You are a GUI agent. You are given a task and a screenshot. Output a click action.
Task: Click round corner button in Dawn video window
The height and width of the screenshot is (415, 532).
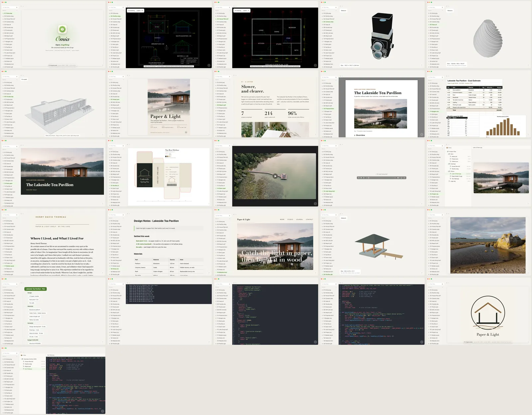pos(315,203)
